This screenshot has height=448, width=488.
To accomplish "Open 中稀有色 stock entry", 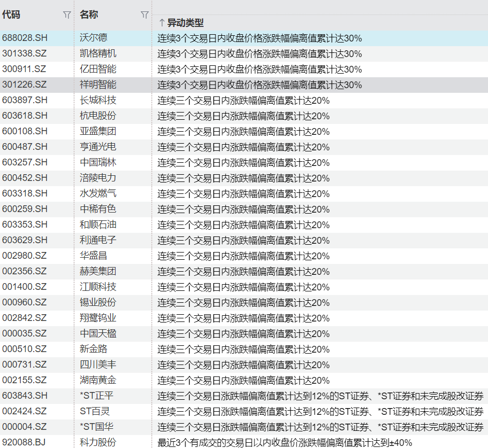I will pos(98,209).
